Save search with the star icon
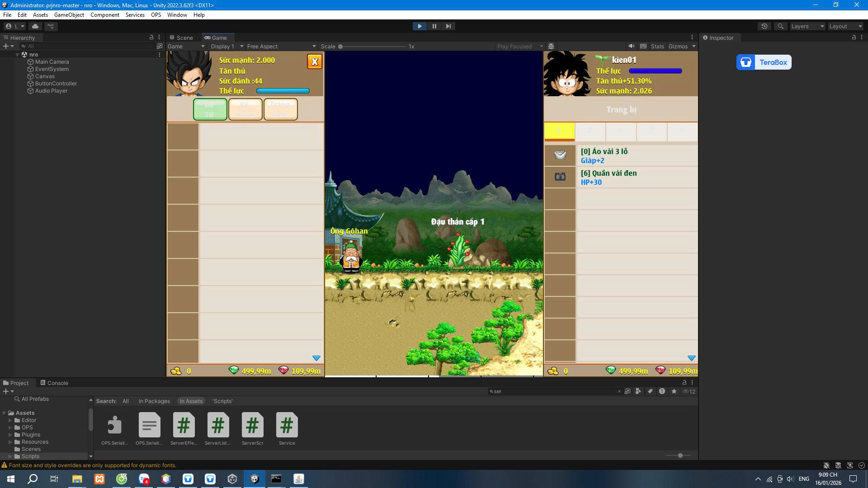868x488 pixels. (x=674, y=391)
